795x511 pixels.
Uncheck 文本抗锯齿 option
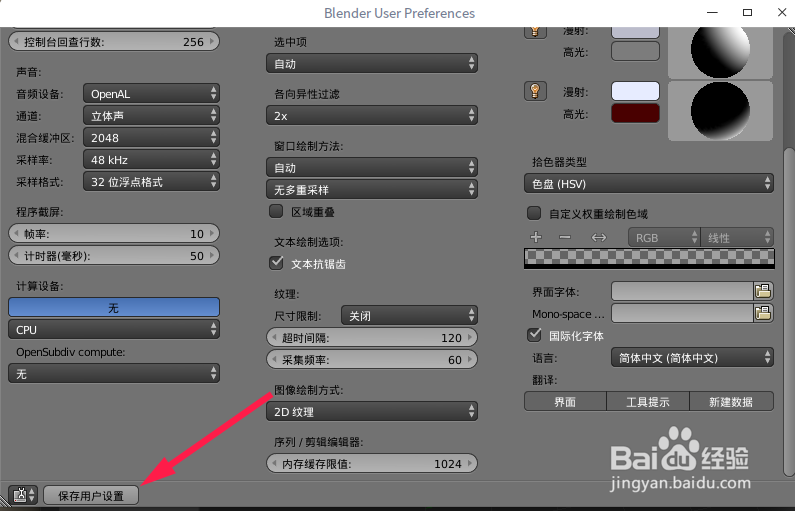coord(277,263)
